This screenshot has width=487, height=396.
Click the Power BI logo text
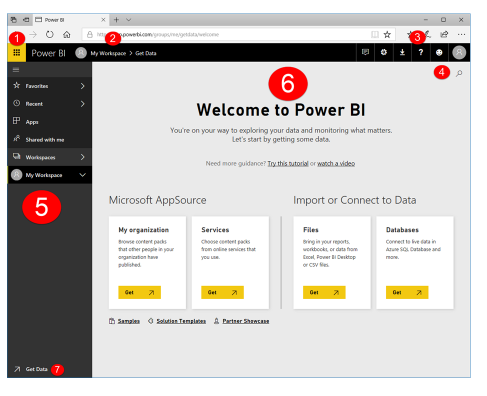pos(48,53)
